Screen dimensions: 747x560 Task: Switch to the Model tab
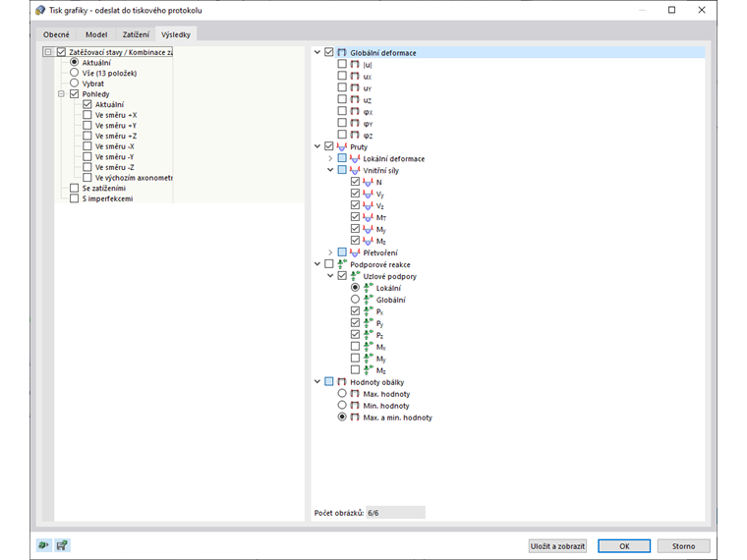coord(96,34)
